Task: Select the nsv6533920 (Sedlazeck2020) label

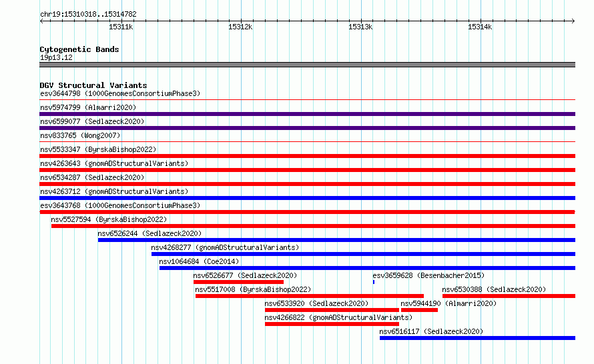Action: point(316,303)
